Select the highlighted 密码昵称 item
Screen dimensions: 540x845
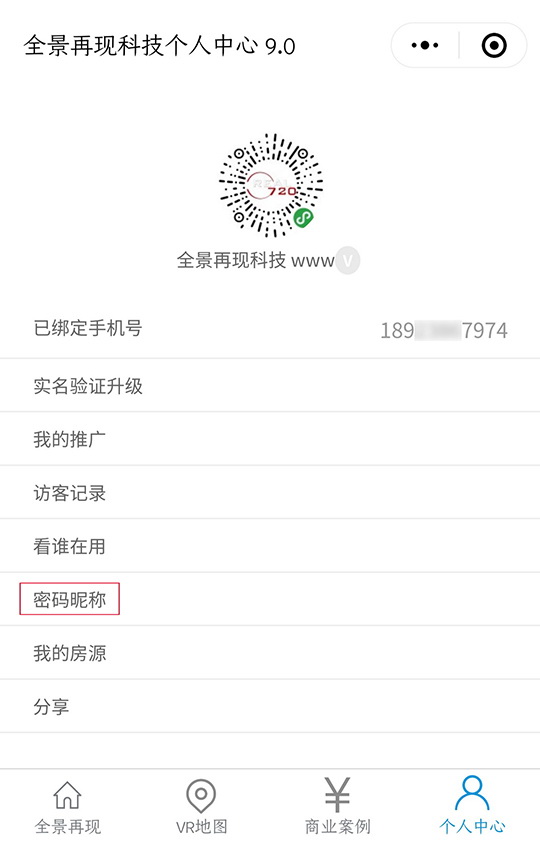[70, 599]
